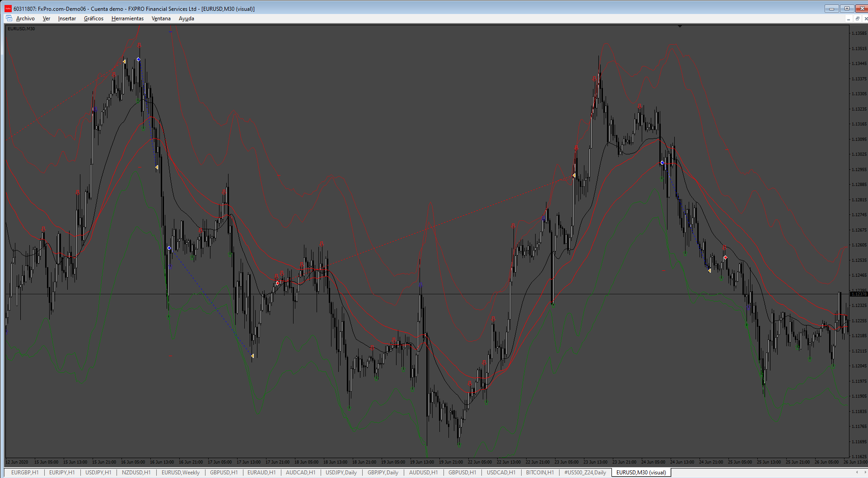The image size is (868, 478).
Task: Open the #US500_Z24,Daily chart tab
Action: point(585,473)
